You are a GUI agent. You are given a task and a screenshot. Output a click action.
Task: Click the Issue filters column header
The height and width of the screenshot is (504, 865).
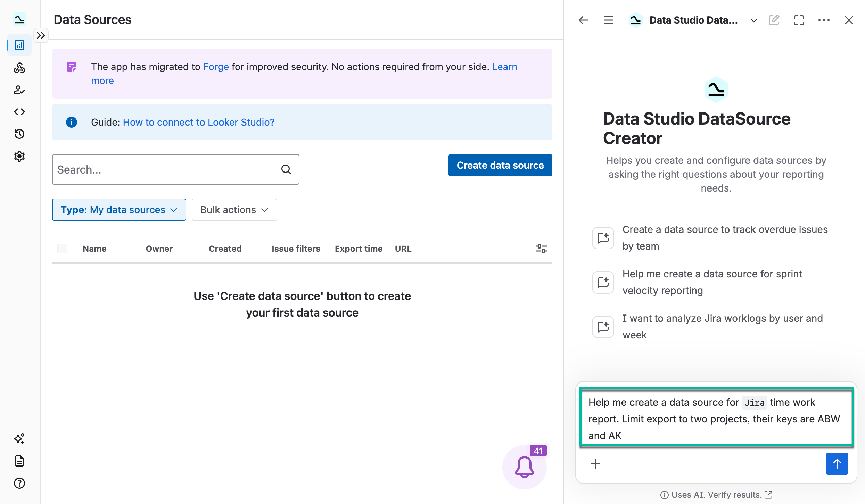[x=296, y=249]
